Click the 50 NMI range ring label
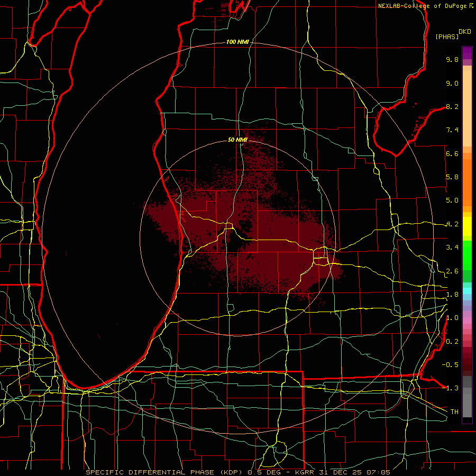The height and width of the screenshot is (476, 476). coord(237,140)
